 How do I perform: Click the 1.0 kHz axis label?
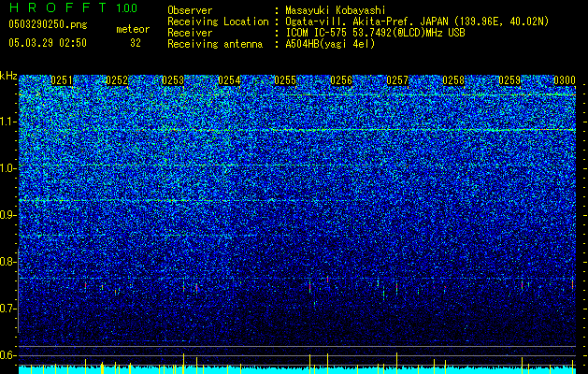8,168
